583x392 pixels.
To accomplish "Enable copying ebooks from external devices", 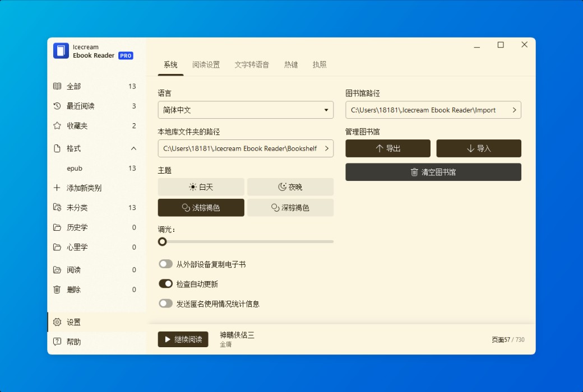I will [x=166, y=264].
